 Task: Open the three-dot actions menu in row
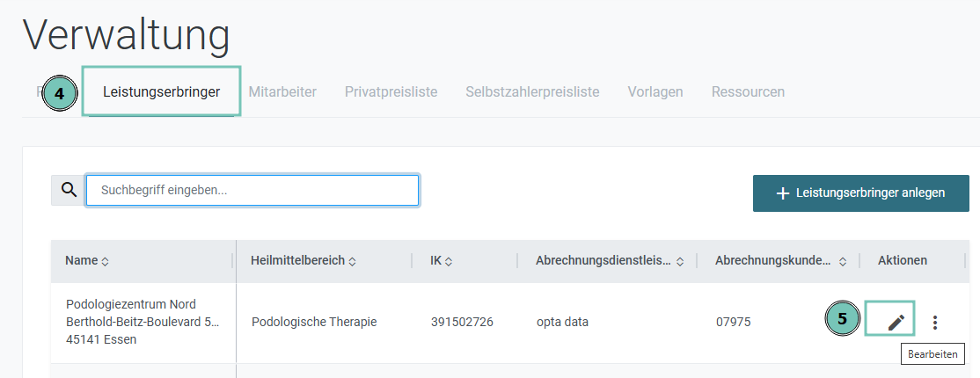pyautogui.click(x=935, y=323)
